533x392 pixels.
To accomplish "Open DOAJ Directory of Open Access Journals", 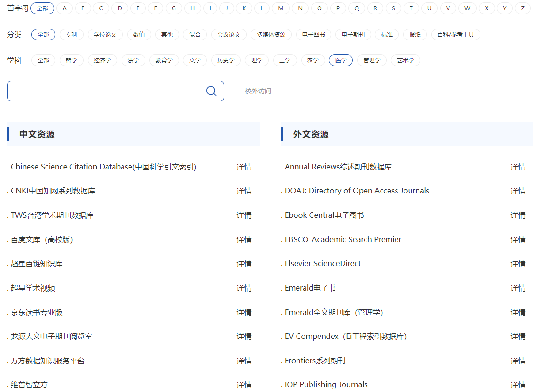I will pos(357,191).
